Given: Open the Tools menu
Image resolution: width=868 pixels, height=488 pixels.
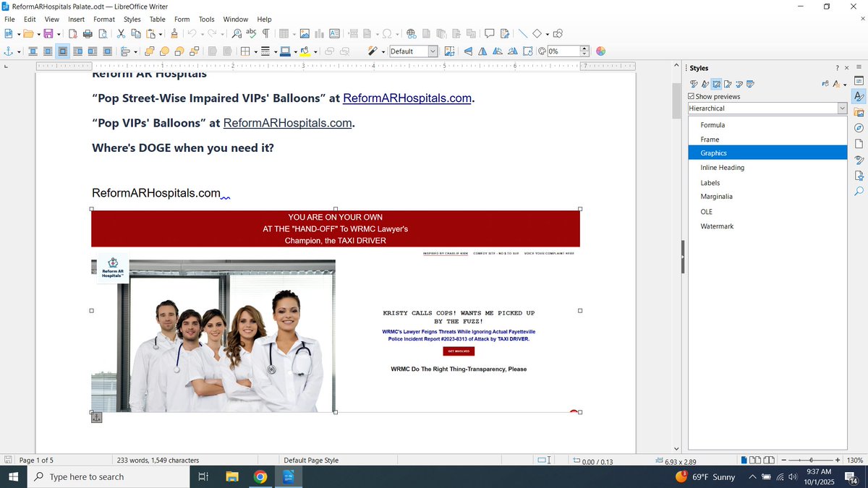Looking at the screenshot, I should point(207,20).
